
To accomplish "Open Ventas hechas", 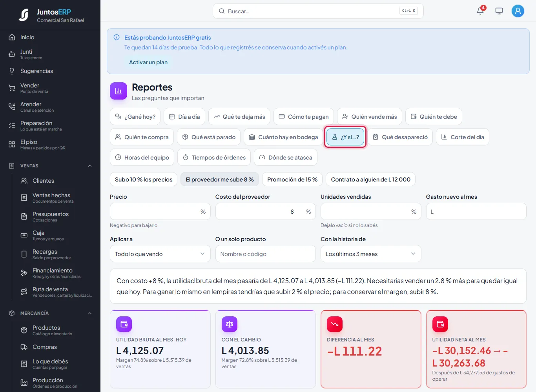I will pos(57,198).
